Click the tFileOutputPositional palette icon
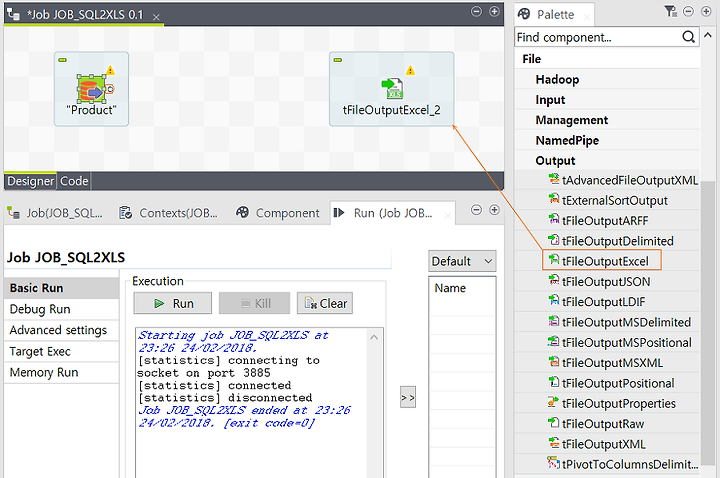Image resolution: width=720 pixels, height=478 pixels. [x=554, y=382]
